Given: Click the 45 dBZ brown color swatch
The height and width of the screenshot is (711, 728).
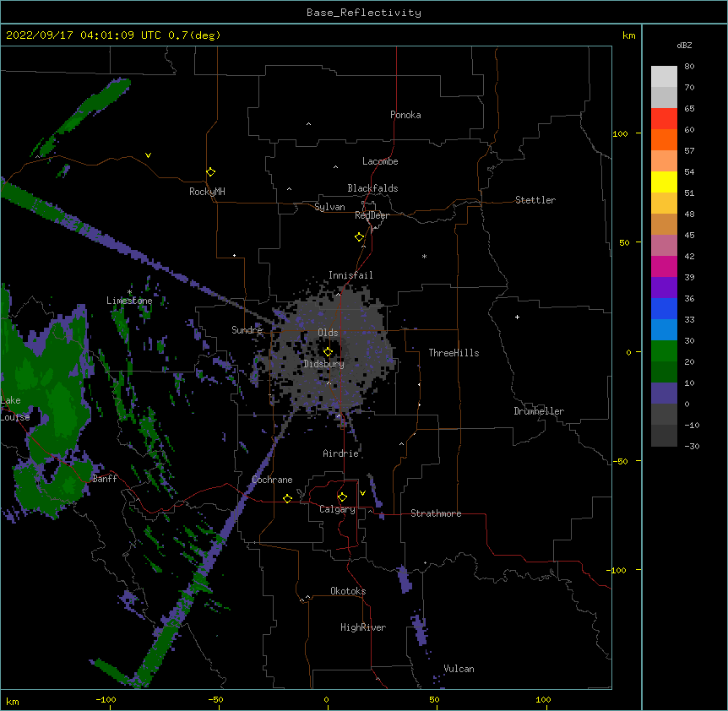Looking at the screenshot, I should pos(664,224).
